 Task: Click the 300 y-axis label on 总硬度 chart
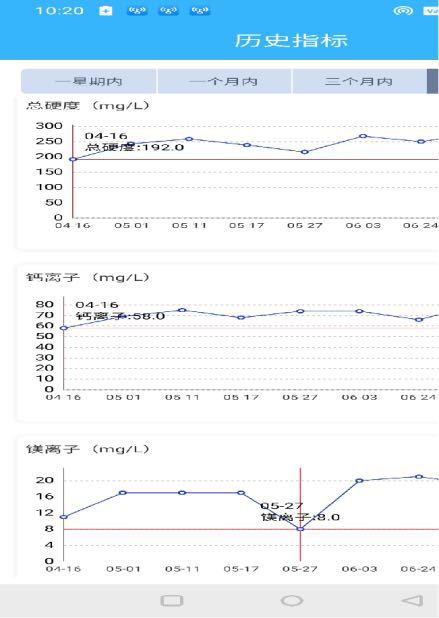pos(49,126)
